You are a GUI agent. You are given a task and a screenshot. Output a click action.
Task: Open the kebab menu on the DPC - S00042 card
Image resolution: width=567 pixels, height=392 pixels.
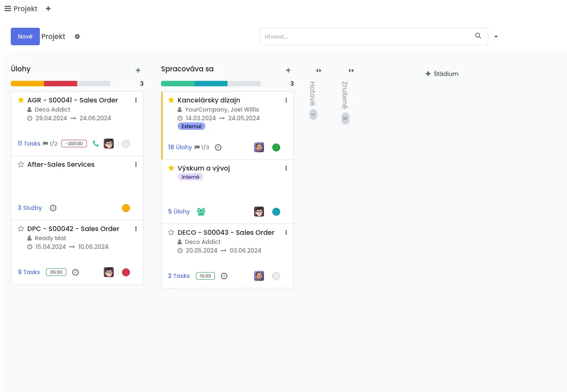click(x=136, y=229)
